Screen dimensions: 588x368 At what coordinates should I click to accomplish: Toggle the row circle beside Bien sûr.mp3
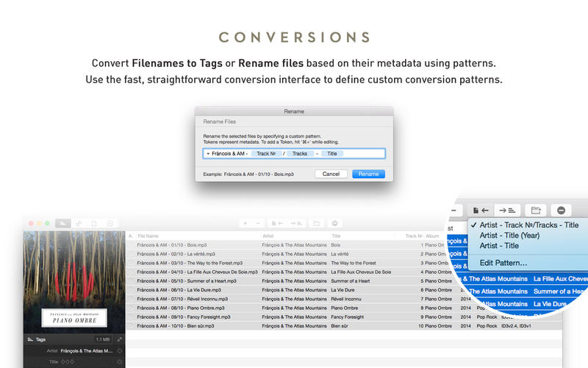tap(131, 325)
